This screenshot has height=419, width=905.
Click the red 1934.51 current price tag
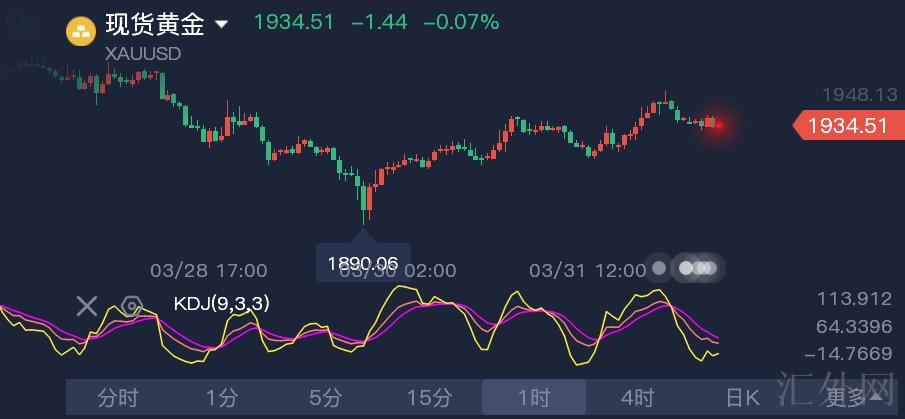pos(846,126)
